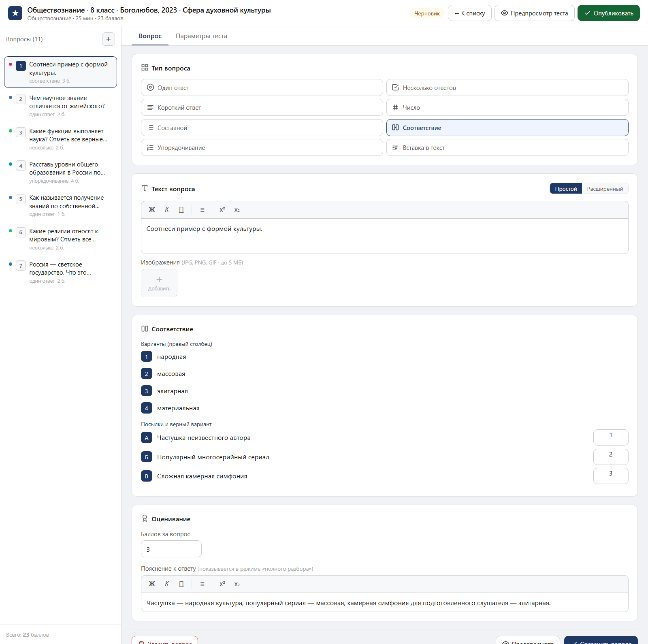Click the star app logo icon
Image resolution: width=648 pixels, height=644 pixels.
click(15, 13)
